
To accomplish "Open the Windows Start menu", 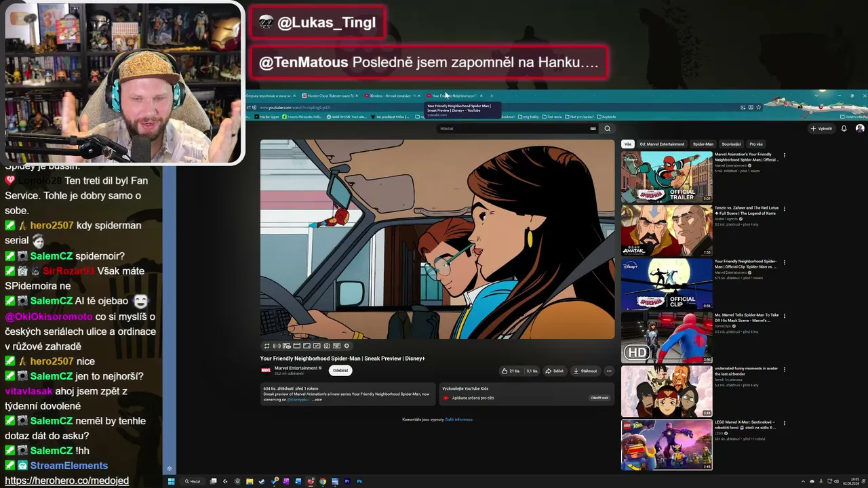I will click(x=172, y=481).
